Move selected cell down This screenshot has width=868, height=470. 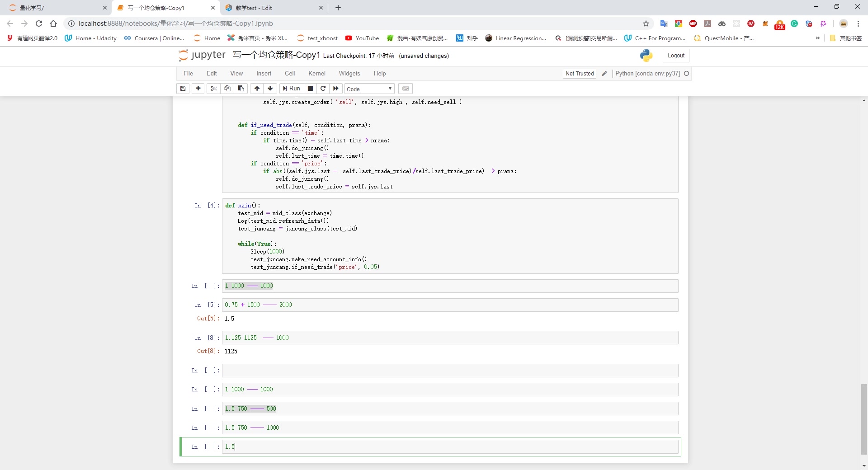coord(270,89)
